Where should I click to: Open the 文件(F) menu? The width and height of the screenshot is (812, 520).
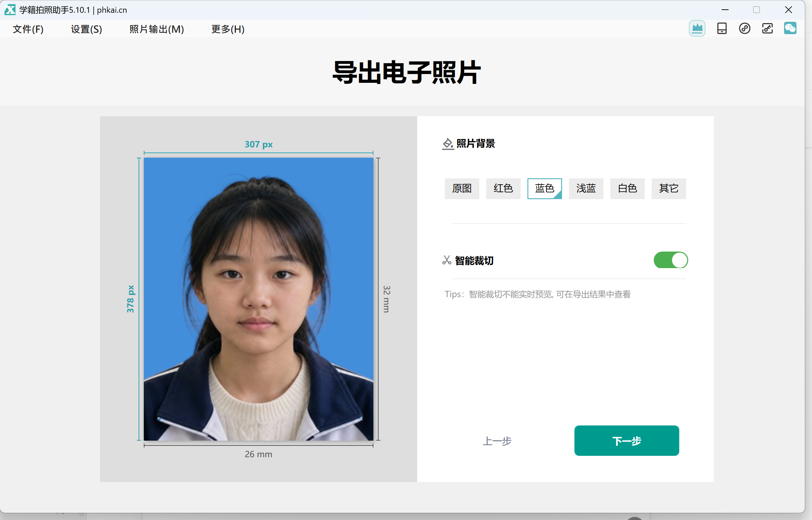[28, 29]
